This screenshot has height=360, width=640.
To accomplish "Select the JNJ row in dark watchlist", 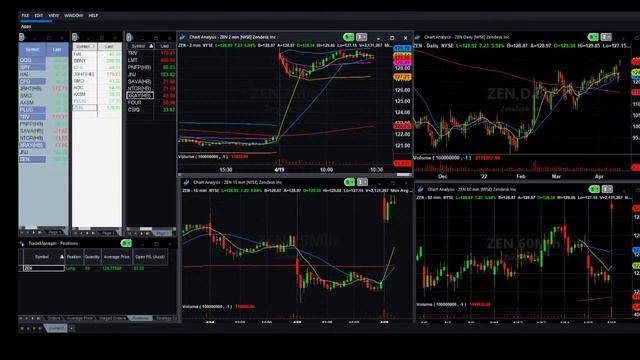I will (151, 74).
